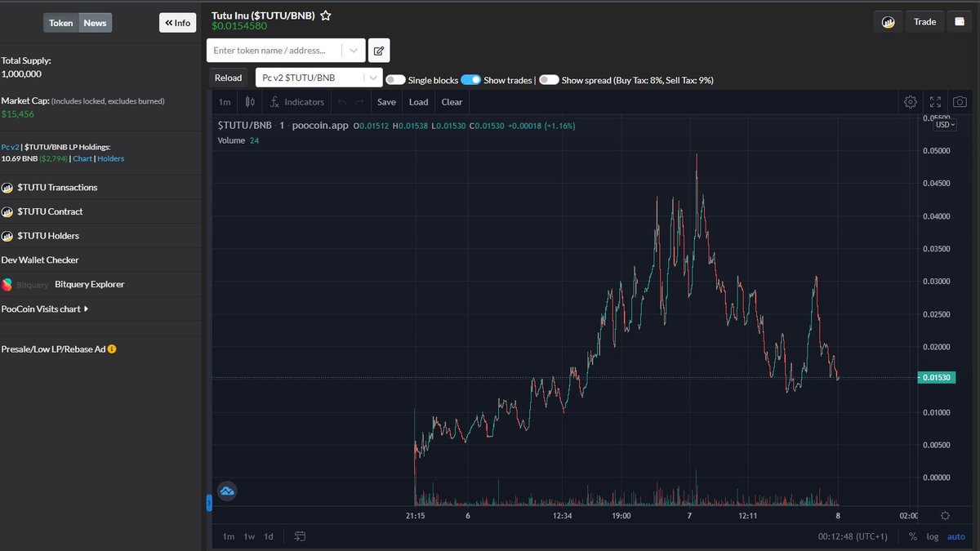Viewport: 980px width, 551px height.
Task: Click the $15,456 market cap value
Action: pyautogui.click(x=18, y=114)
